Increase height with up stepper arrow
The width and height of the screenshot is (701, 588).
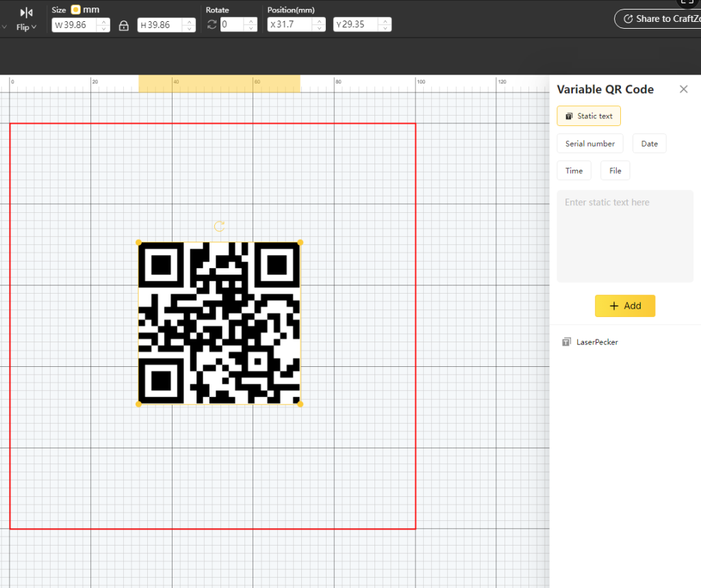tap(190, 21)
